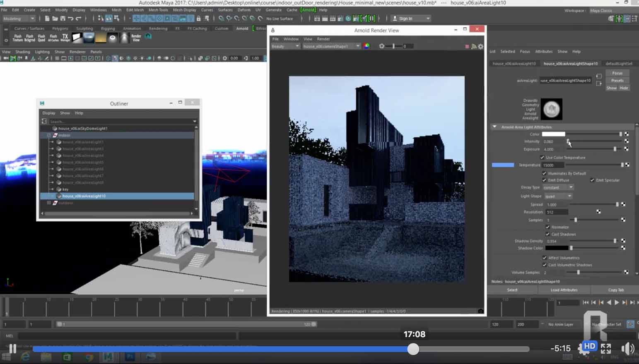The width and height of the screenshot is (639, 364).
Task: Click the Flush Texture shelf icon
Action: pos(17,38)
